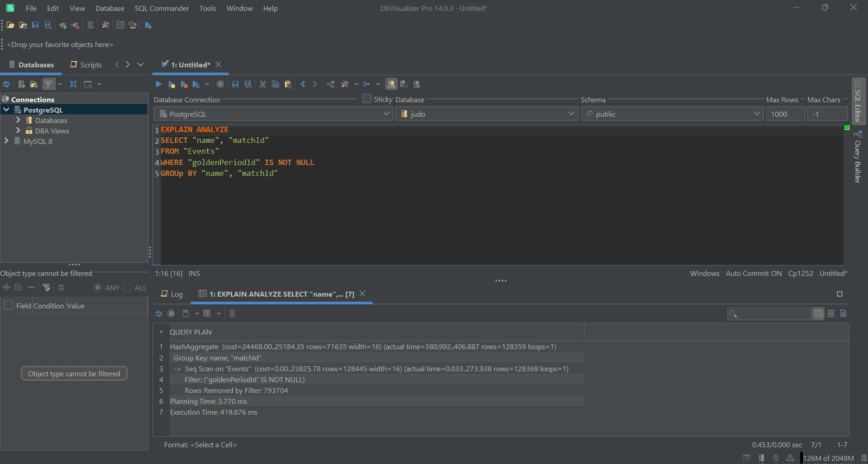Image resolution: width=868 pixels, height=464 pixels.
Task: Open the SQL Editor side tab
Action: pyautogui.click(x=858, y=101)
